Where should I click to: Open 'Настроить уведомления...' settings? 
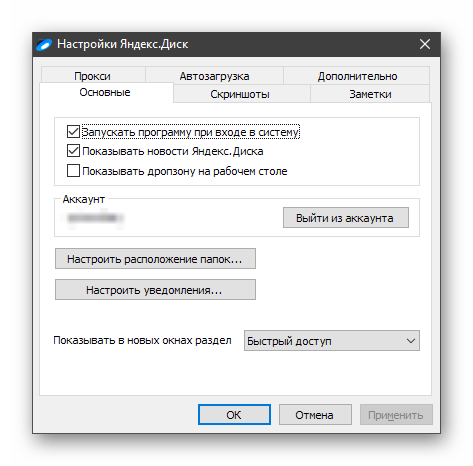(155, 290)
